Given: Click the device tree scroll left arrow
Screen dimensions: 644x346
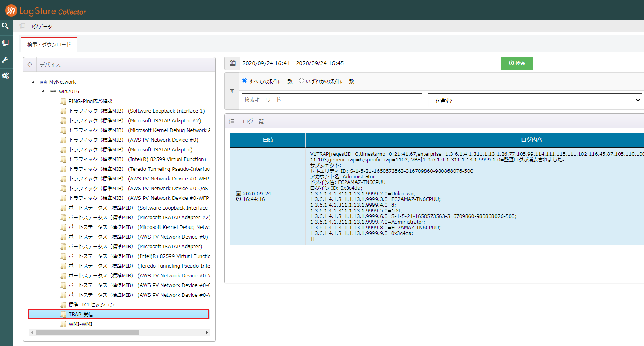Looking at the screenshot, I should pos(32,333).
